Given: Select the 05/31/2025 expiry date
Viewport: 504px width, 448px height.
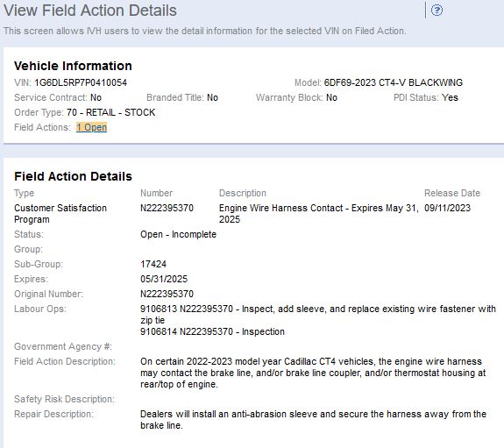Looking at the screenshot, I should point(164,279).
